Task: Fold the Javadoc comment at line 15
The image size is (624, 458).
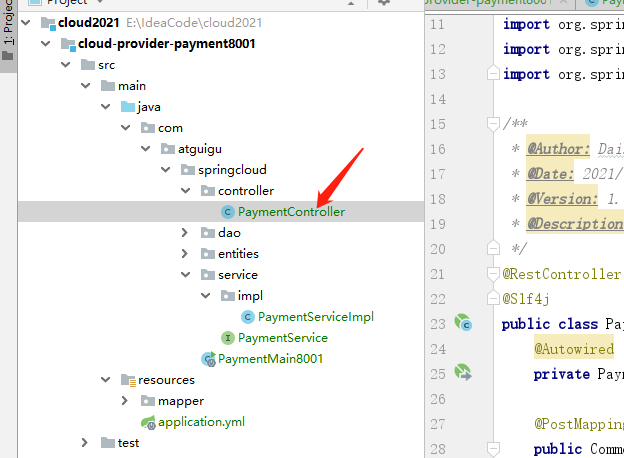Action: pos(493,124)
